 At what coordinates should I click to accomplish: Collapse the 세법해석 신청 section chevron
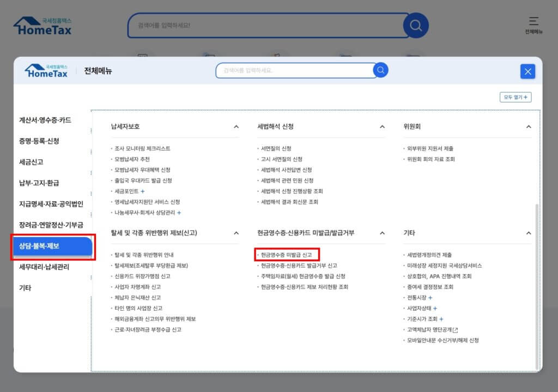click(x=382, y=126)
